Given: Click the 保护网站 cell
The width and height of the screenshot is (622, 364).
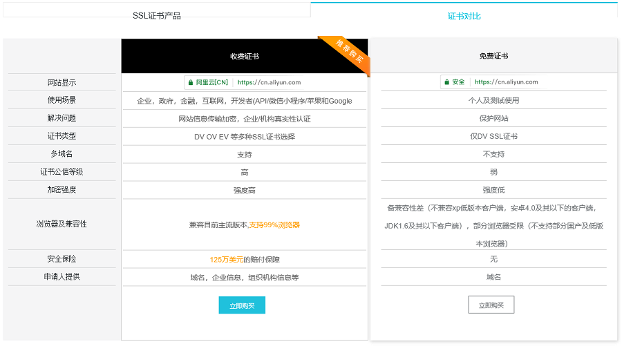Looking at the screenshot, I should point(493,119).
